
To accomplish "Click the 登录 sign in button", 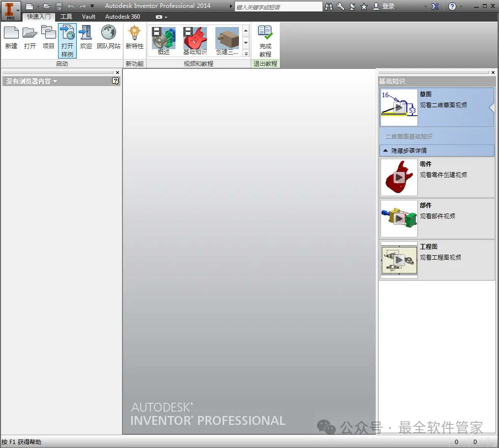I will click(x=383, y=6).
